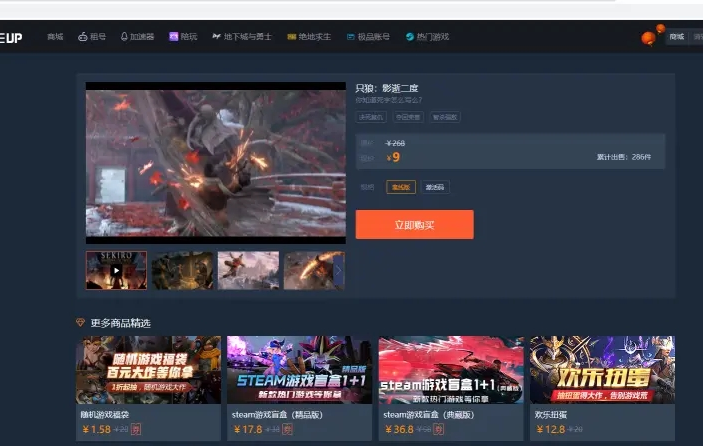Image resolution: width=703 pixels, height=446 pixels.
Task: Click the coupon badge on steam游戏盲盒（精品版） price
Action: coord(287,429)
